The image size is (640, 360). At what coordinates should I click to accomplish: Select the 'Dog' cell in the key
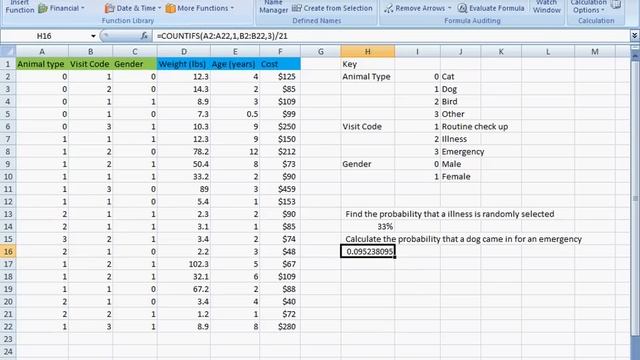(460, 89)
